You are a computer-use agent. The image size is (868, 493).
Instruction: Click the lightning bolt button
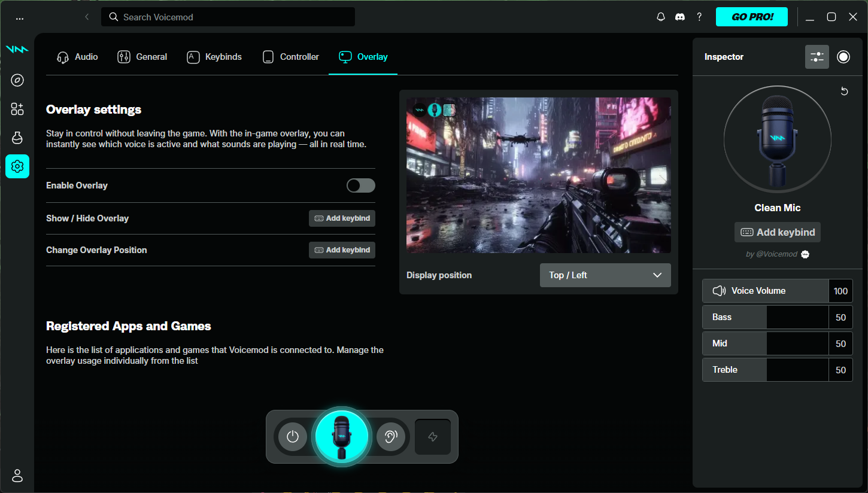(433, 437)
